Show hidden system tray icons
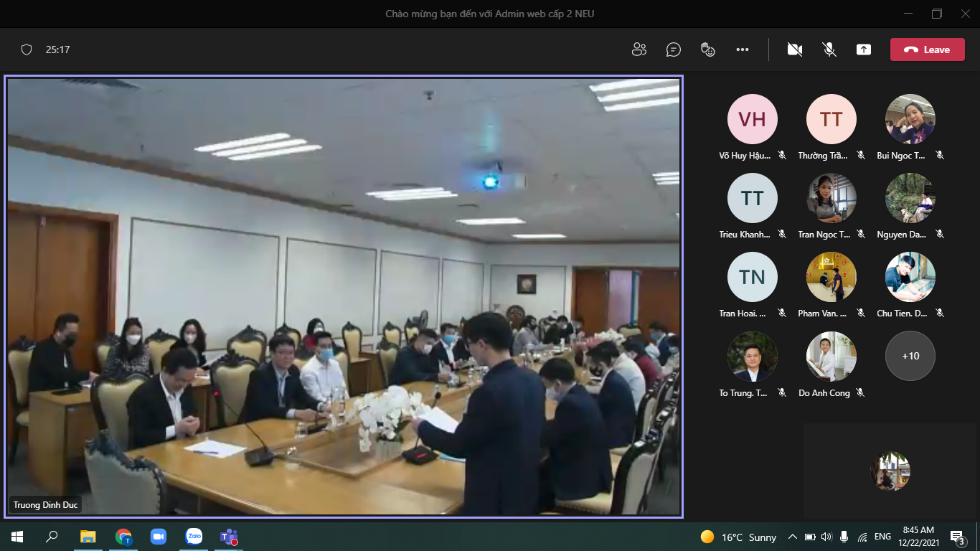Viewport: 980px width, 551px height. (792, 537)
